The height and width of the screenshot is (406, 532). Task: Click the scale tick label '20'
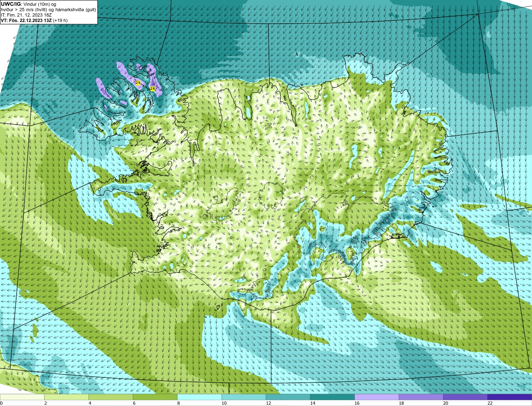446,403
